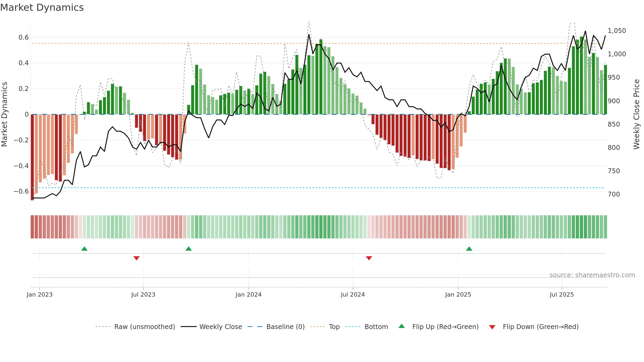The height and width of the screenshot is (362, 644).
Task: Click the Jan 2024 x-axis label
Action: [249, 294]
